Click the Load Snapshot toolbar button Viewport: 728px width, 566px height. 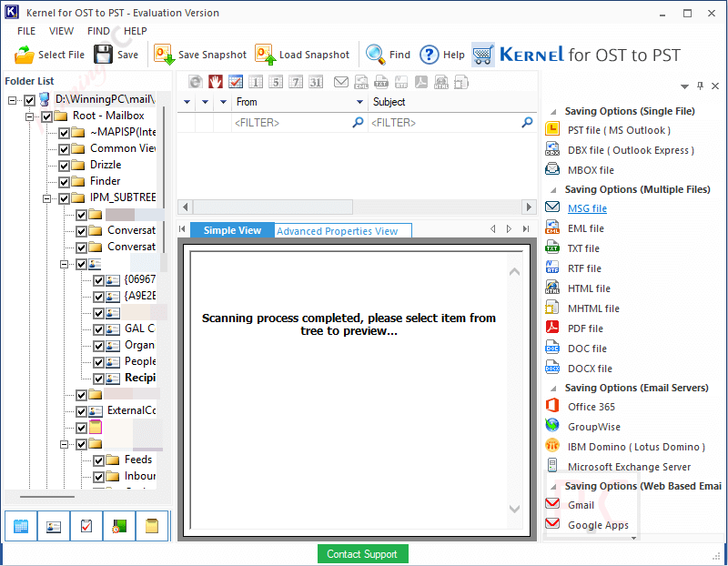(x=302, y=55)
